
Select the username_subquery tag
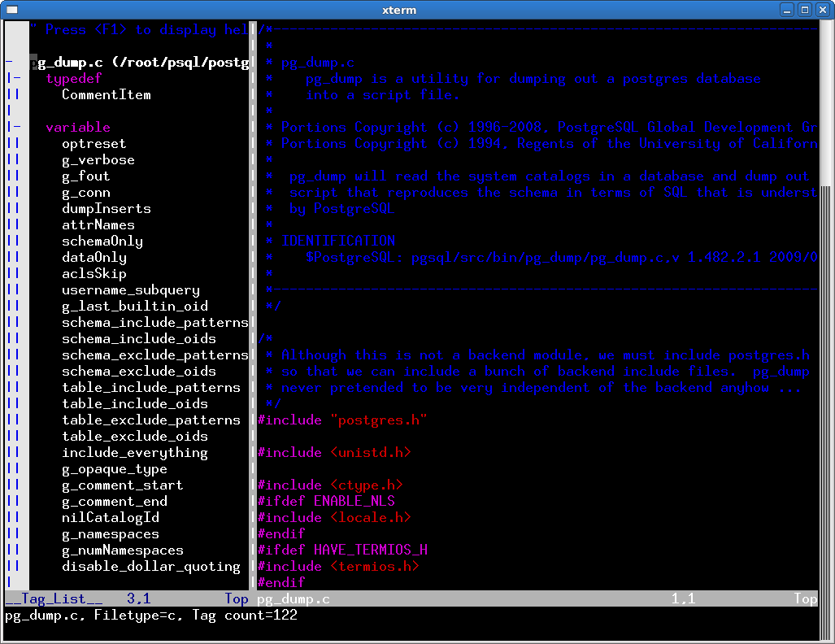point(131,289)
